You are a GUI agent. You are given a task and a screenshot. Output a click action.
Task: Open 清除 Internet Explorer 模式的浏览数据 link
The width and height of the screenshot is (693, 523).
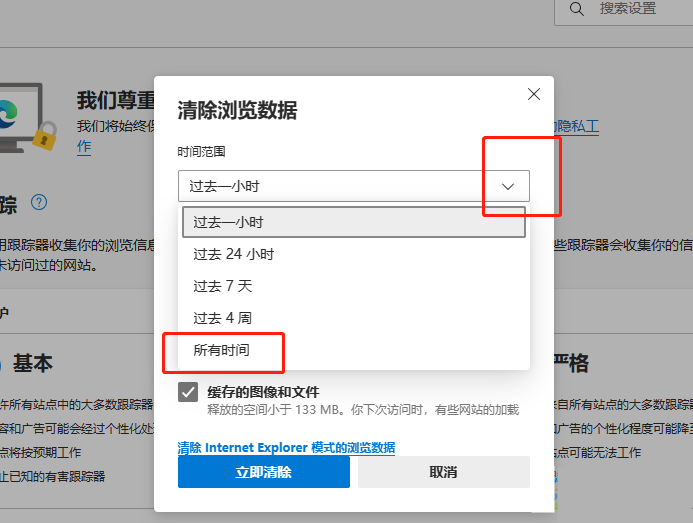point(286,448)
